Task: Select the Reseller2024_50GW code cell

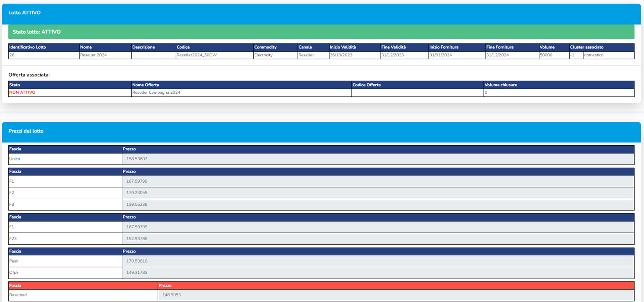Action: (197, 55)
